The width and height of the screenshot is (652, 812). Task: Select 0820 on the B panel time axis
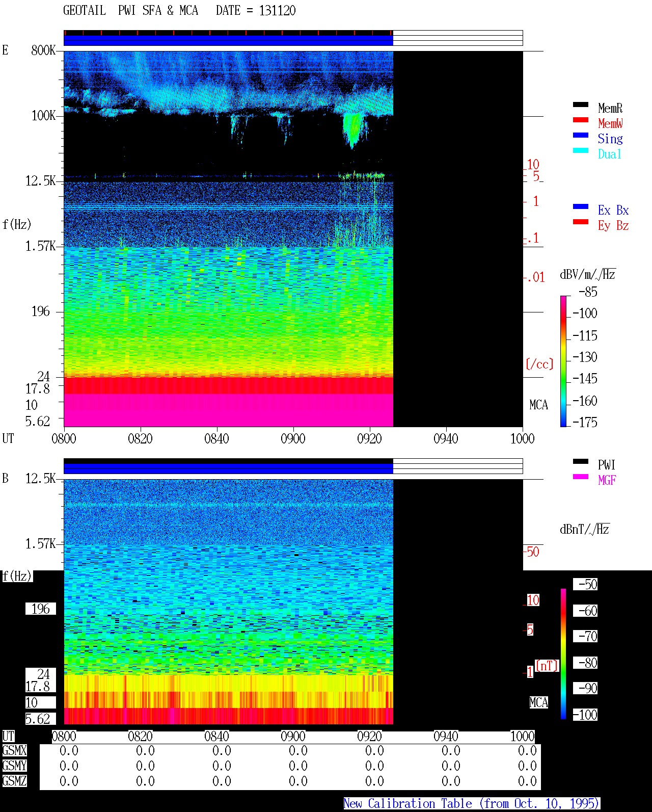[x=140, y=736]
